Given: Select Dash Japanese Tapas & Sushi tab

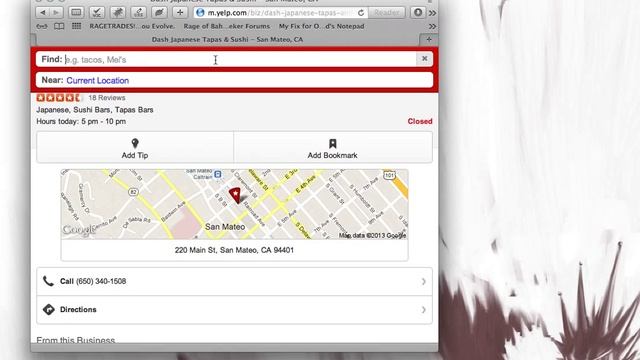Looking at the screenshot, I should 227,40.
